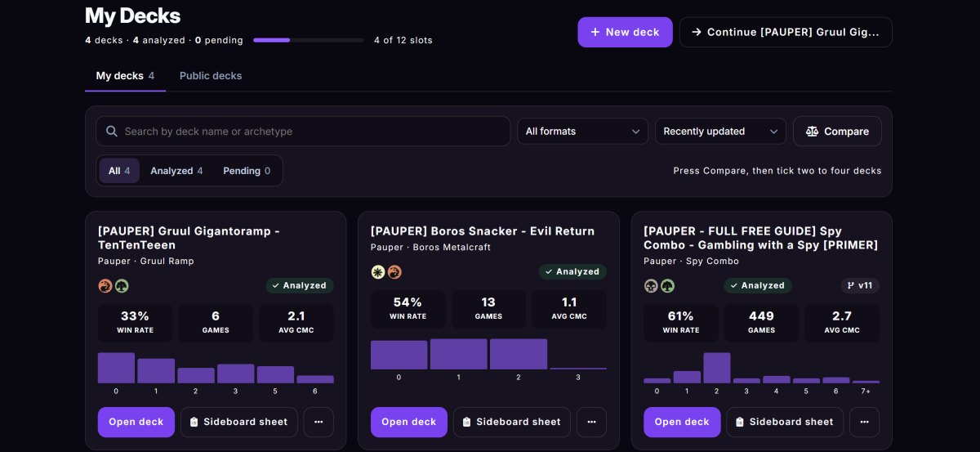Create a New deck
Image resolution: width=980 pixels, height=452 pixels.
625,33
